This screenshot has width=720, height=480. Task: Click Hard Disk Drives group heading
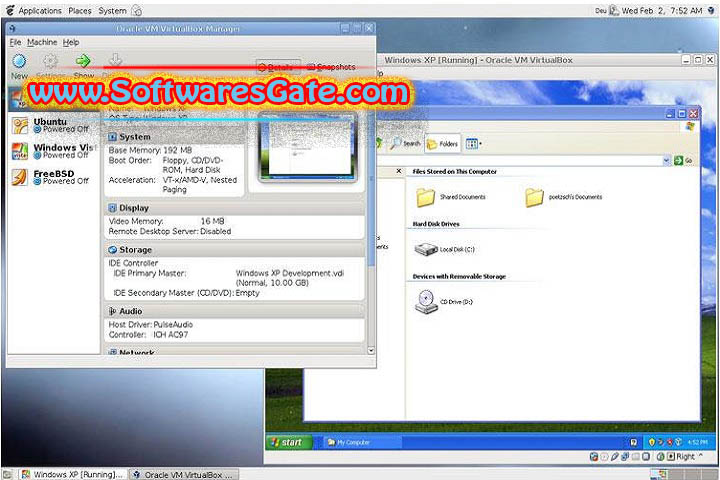pos(436,224)
